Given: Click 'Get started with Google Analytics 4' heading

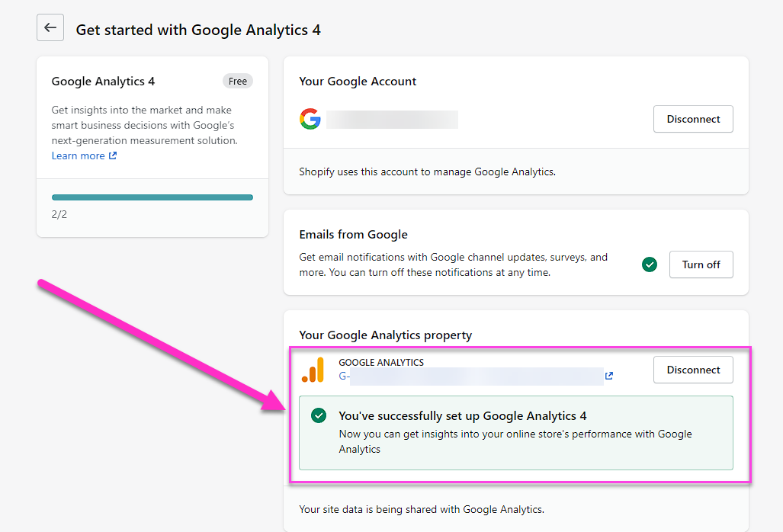Looking at the screenshot, I should [x=198, y=30].
